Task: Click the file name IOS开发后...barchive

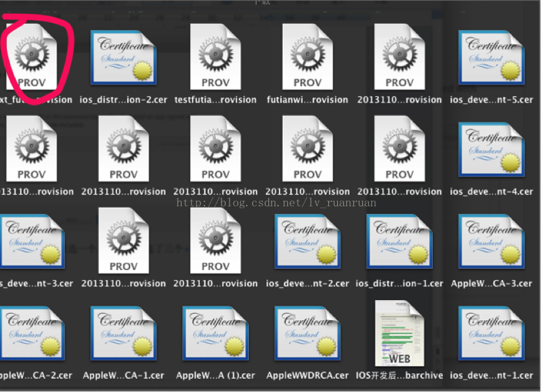Action: point(399,376)
